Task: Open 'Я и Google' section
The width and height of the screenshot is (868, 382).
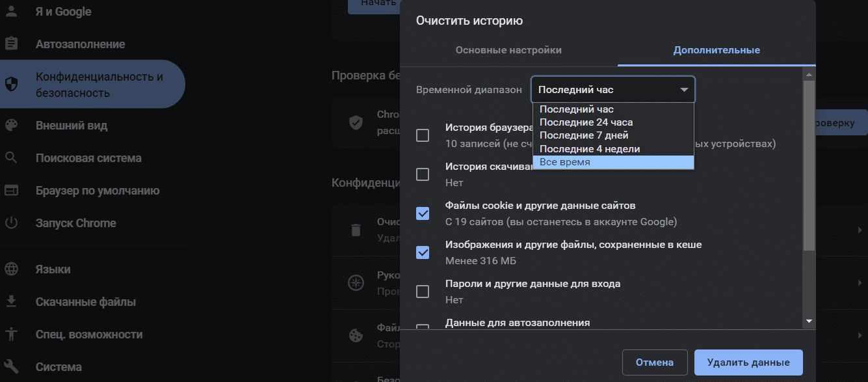Action: tap(64, 12)
